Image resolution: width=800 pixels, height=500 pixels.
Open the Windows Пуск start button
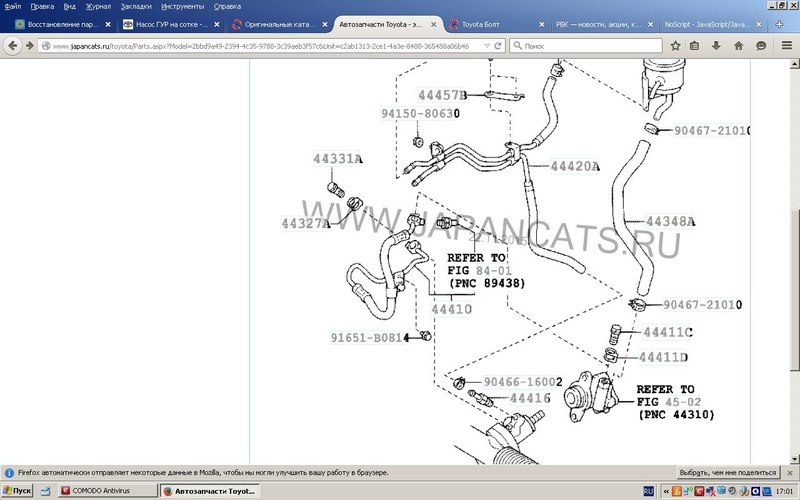coord(17,491)
